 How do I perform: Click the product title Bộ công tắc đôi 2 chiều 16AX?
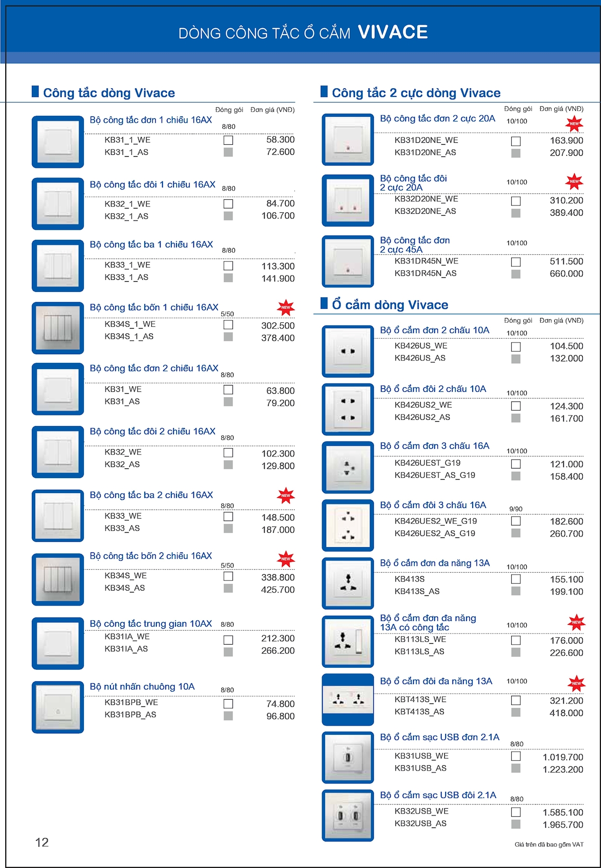152,431
